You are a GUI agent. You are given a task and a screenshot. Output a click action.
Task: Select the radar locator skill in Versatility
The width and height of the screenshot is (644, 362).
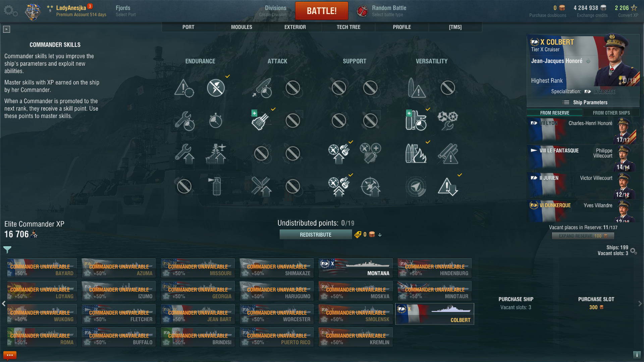[416, 186]
